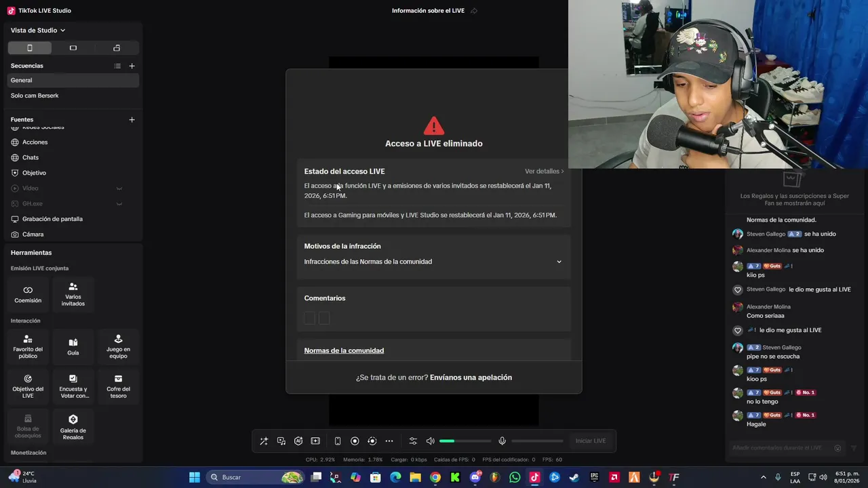Click Alexander Molina Como seriaaa comment

[766, 316]
